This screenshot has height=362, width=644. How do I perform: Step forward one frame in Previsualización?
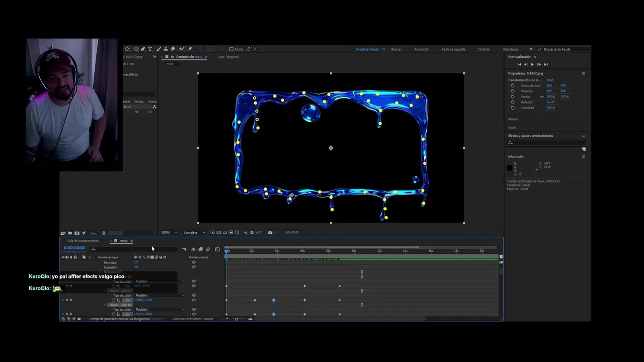[539, 64]
